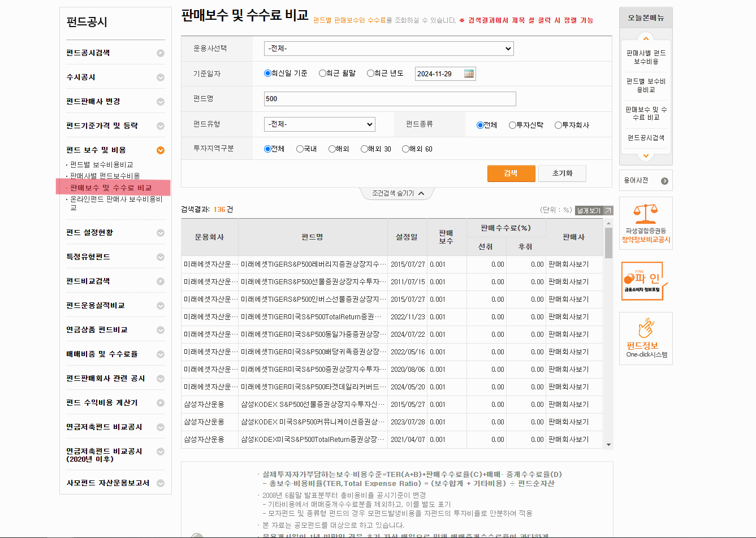Click the arrow icon beside 펀드기준가격 및 등락
Image resolution: width=756 pixels, height=538 pixels.
161,126
